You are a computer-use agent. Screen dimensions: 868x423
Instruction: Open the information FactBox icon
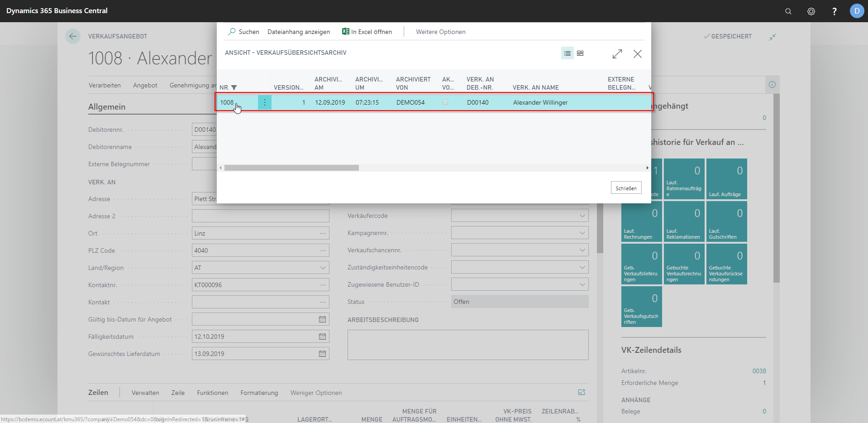pyautogui.click(x=772, y=85)
